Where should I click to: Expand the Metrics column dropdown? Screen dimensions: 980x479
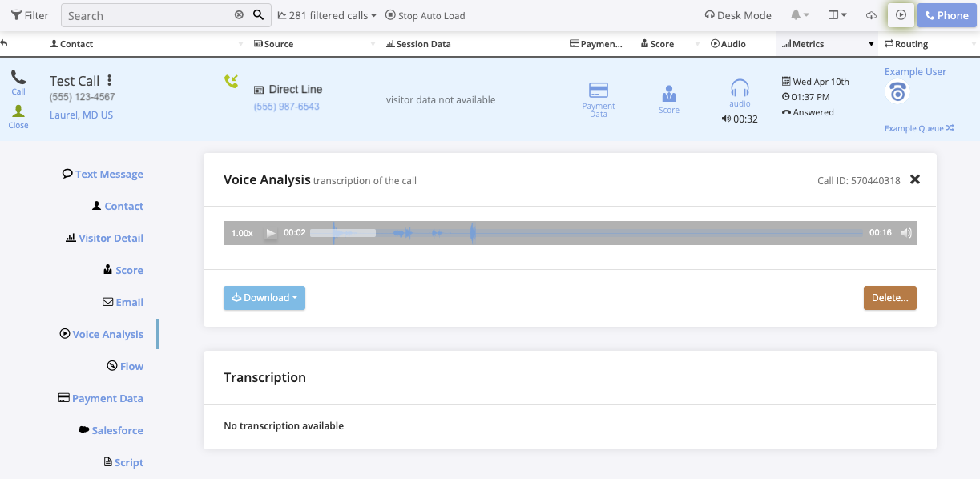871,44
